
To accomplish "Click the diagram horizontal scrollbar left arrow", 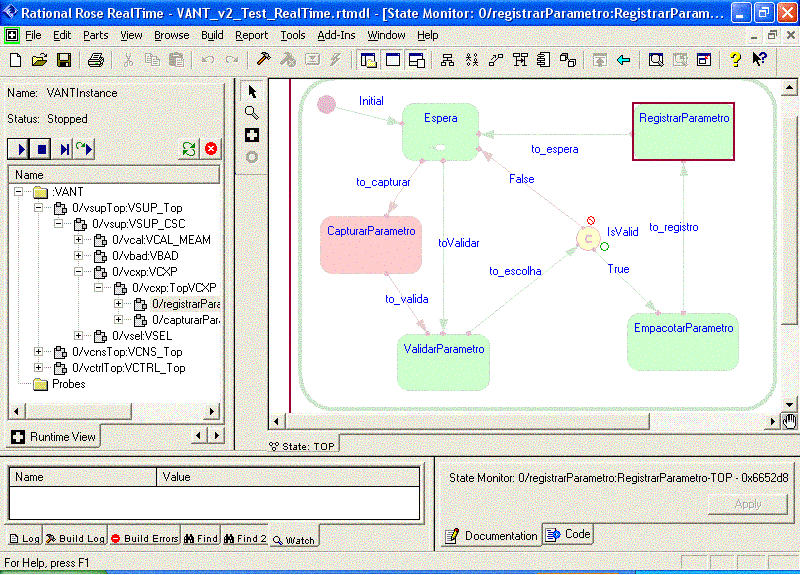I will pyautogui.click(x=276, y=422).
